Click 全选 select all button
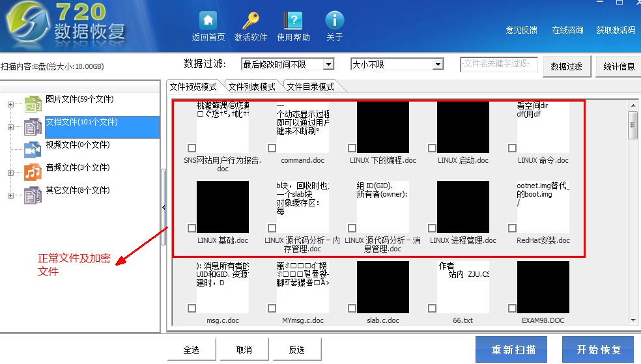This screenshot has width=641, height=364. pos(191,350)
